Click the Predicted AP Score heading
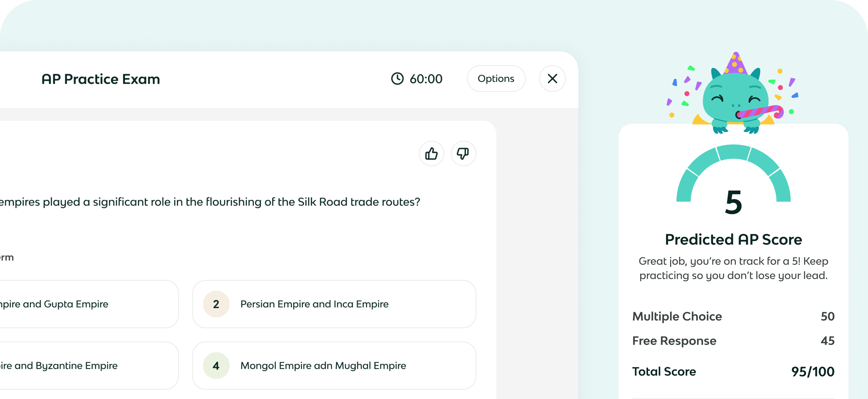The width and height of the screenshot is (868, 399). click(x=733, y=240)
